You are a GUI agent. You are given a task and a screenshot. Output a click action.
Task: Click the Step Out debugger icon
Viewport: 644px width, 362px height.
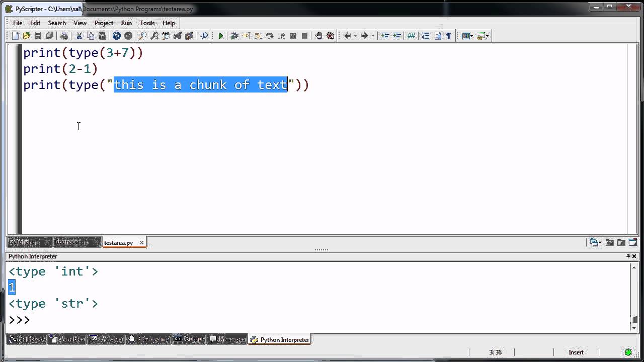(x=281, y=36)
